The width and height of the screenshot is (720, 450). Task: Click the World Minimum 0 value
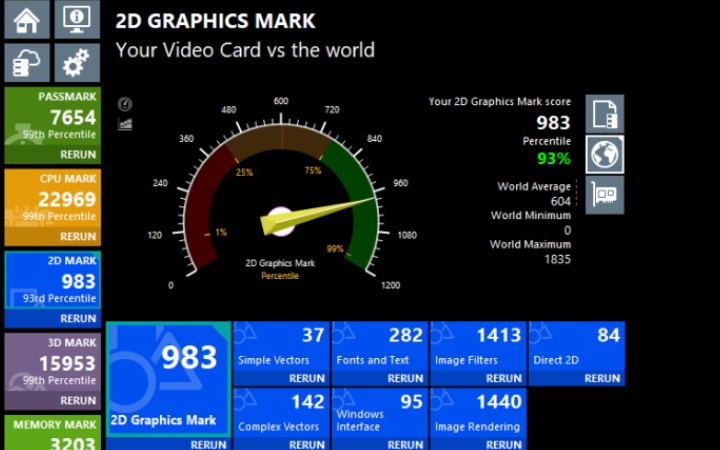(568, 230)
